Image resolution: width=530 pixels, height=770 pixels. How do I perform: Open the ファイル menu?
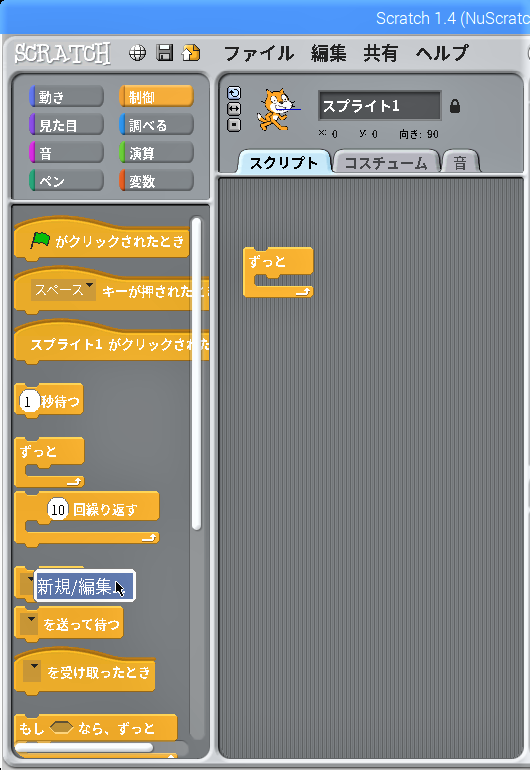pos(258,53)
